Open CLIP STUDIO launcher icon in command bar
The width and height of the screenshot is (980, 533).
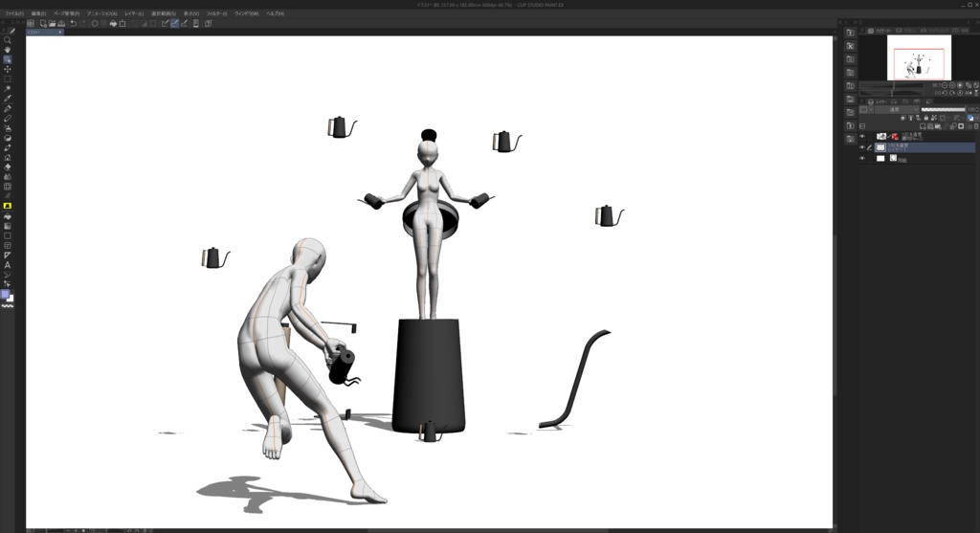(30, 23)
